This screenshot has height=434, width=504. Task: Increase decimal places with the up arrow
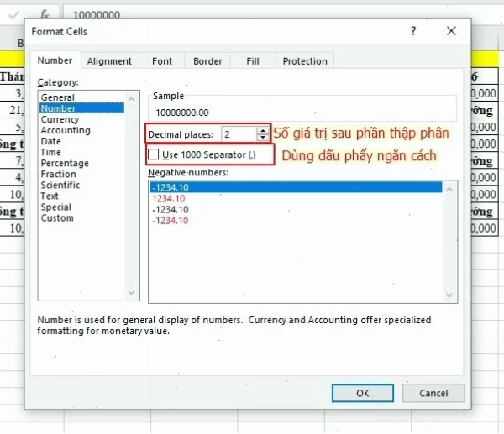[263, 131]
